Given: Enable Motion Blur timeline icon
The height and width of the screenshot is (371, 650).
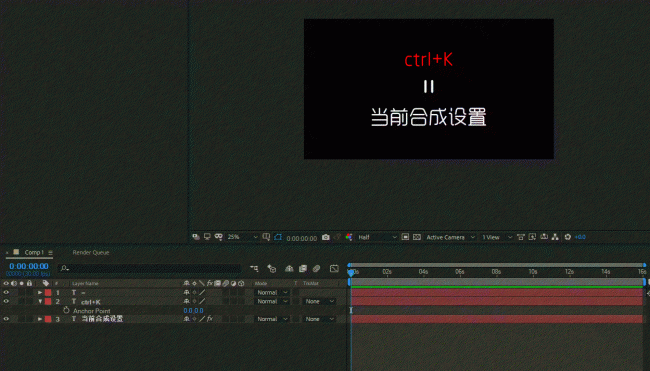Looking at the screenshot, I should click(x=317, y=269).
